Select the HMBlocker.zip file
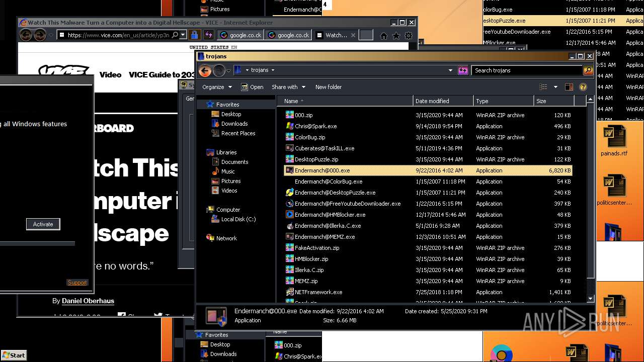 coord(428,259)
